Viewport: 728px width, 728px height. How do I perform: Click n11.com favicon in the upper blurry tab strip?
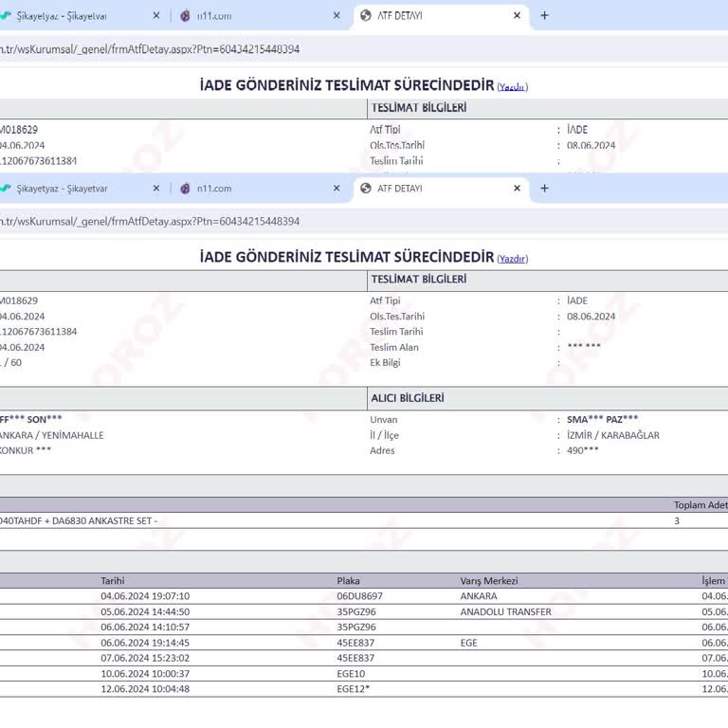tap(185, 15)
